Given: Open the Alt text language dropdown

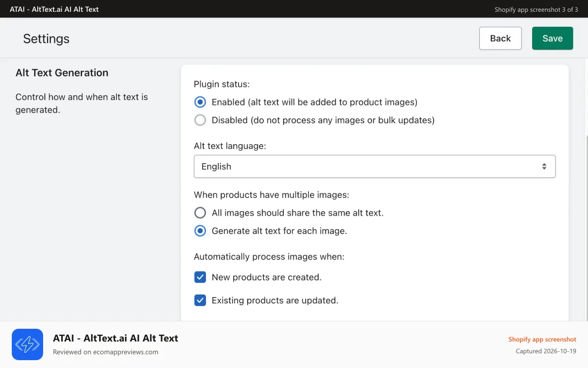Looking at the screenshot, I should click(375, 166).
